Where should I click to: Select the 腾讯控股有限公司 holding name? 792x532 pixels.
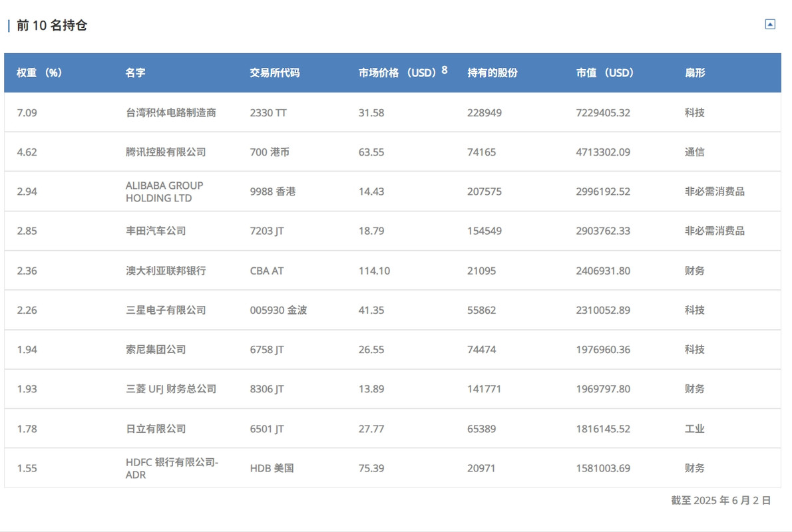click(166, 152)
